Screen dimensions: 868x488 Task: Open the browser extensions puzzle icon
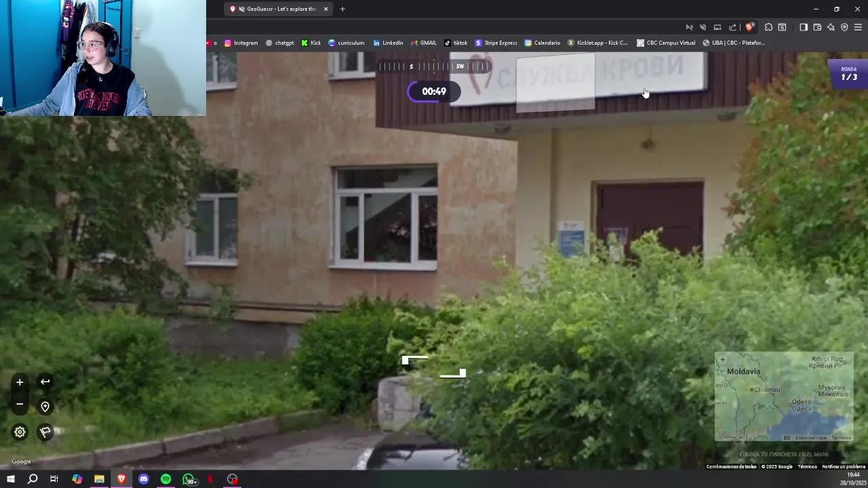click(x=768, y=27)
